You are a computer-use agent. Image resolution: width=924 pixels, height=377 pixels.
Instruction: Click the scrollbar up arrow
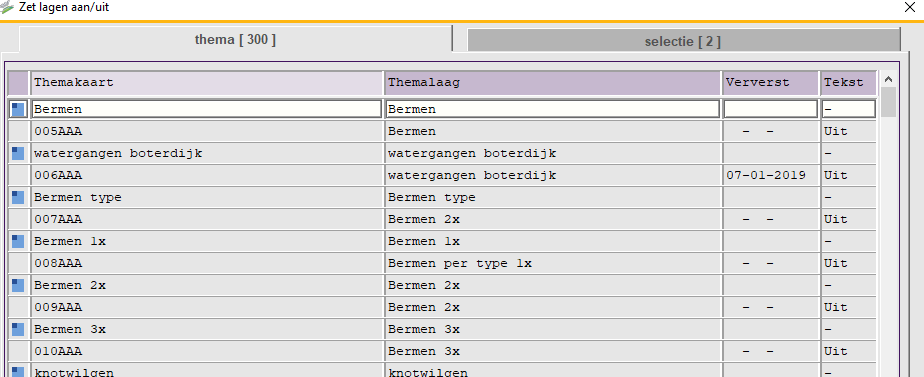(x=889, y=80)
